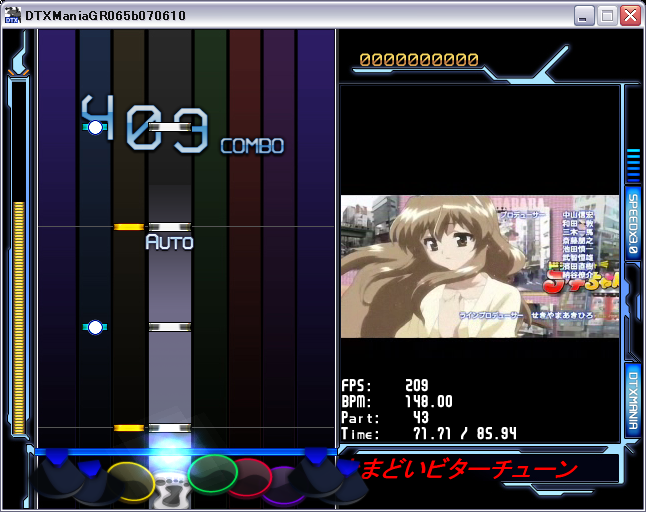
Task: Minimize the DTXMania window
Action: tap(583, 16)
